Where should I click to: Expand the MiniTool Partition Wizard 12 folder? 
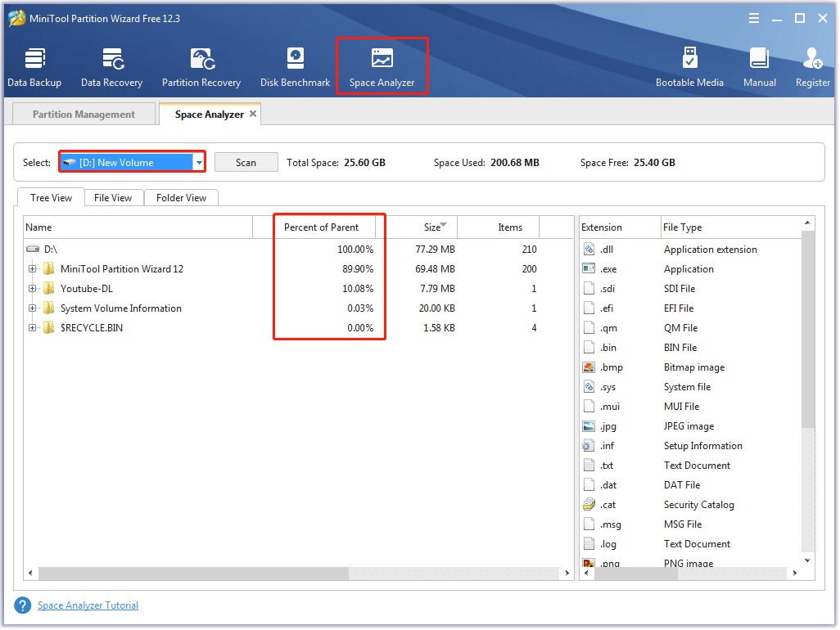click(x=31, y=268)
